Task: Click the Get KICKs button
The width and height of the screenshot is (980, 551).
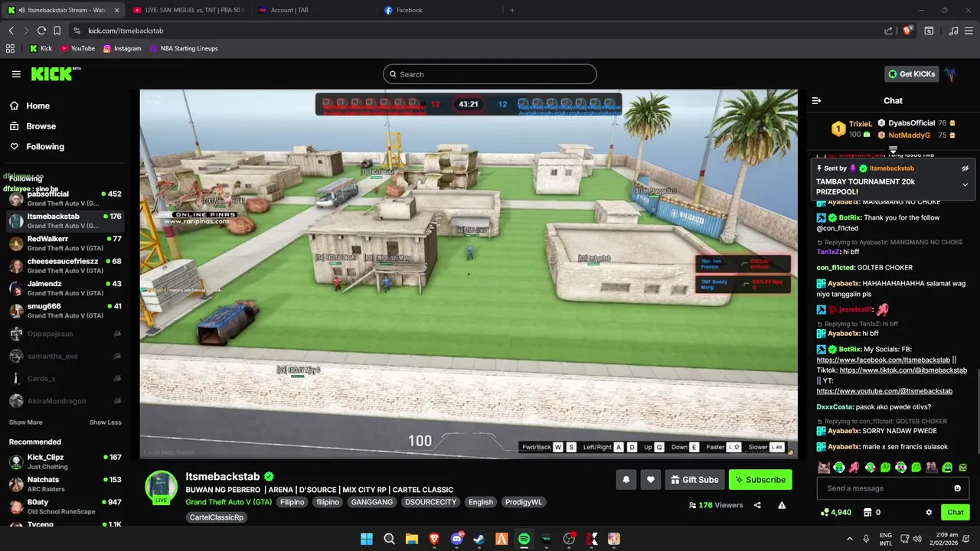Action: (x=911, y=74)
